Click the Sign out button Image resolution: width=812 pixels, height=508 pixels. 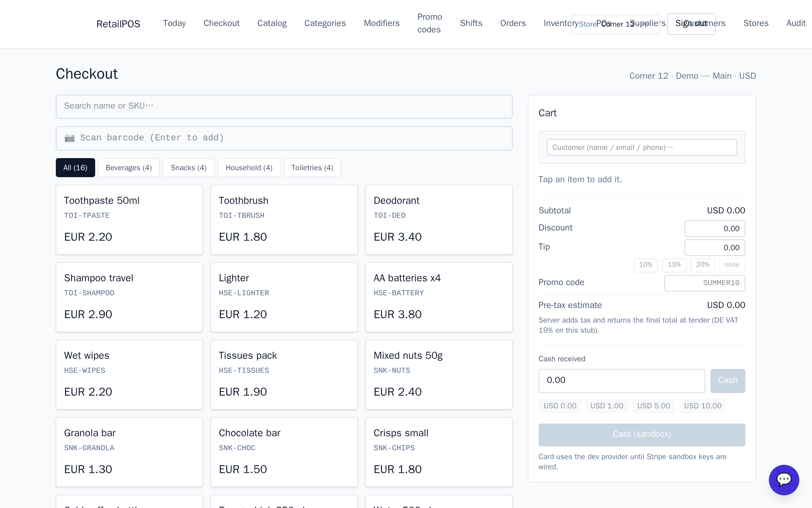tap(691, 24)
